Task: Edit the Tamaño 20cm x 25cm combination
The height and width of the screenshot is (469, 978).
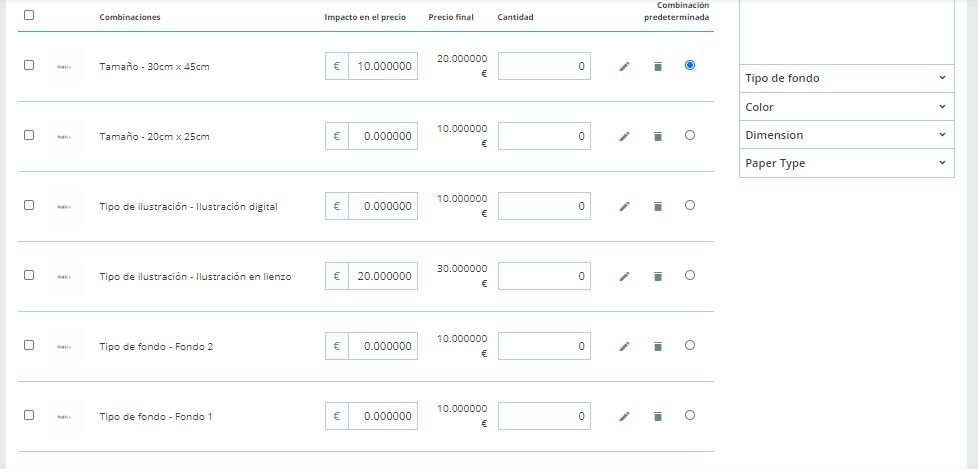Action: (625, 136)
